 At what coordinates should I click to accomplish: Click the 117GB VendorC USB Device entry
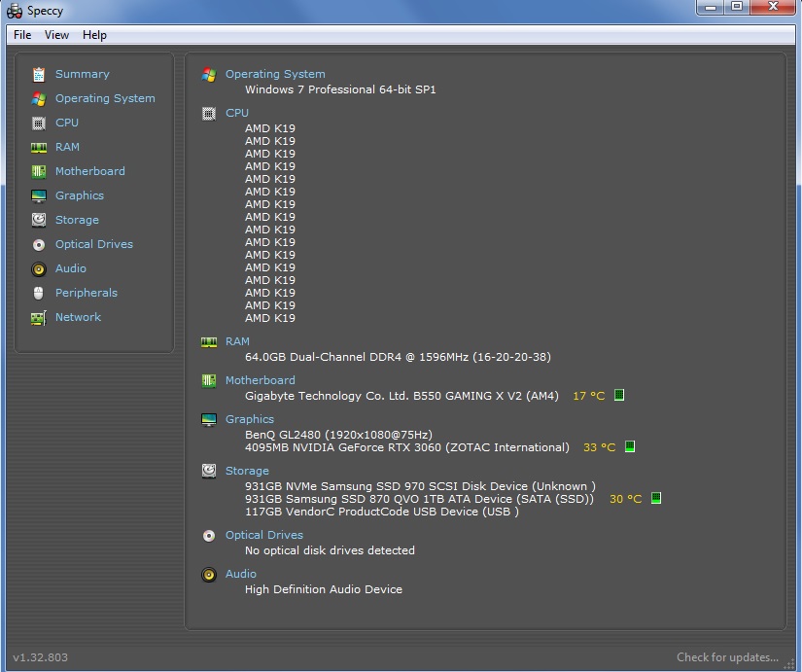(x=382, y=512)
